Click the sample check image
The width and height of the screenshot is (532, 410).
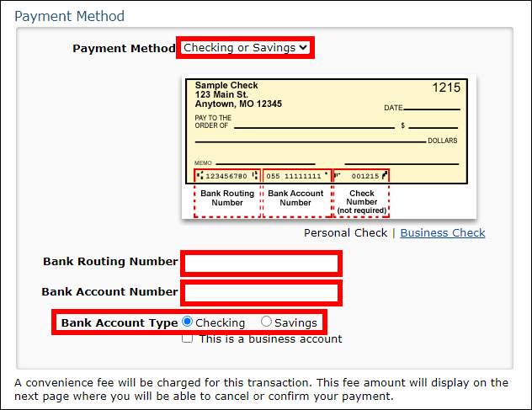click(329, 146)
